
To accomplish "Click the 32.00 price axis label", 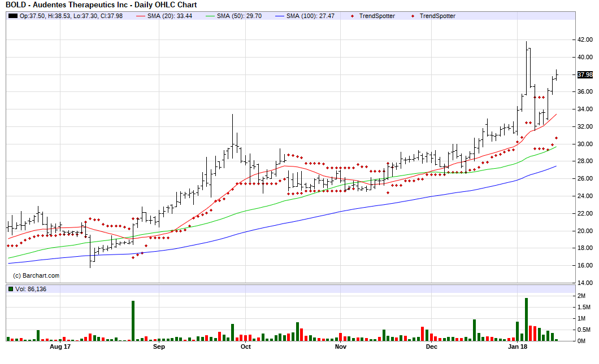I will click(x=585, y=126).
